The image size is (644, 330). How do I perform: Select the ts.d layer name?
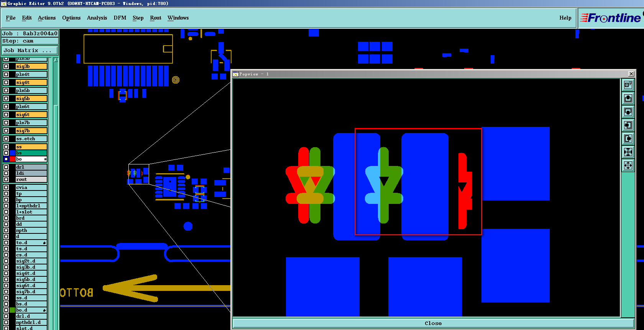pos(31,249)
